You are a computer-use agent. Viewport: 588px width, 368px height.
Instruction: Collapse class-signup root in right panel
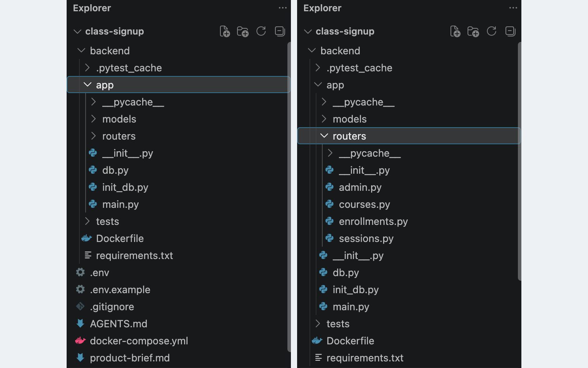tap(308, 31)
